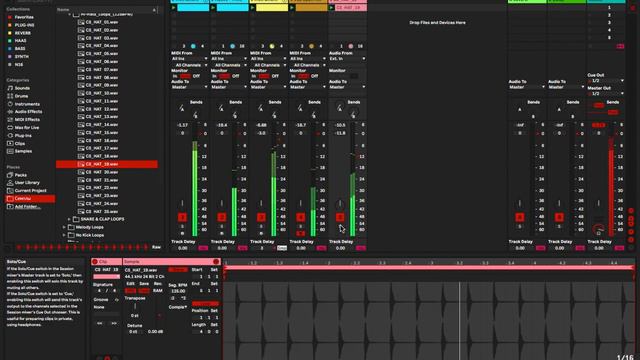The image size is (640, 360).
Task: Toggle track activator number 5
Action: pos(340,217)
